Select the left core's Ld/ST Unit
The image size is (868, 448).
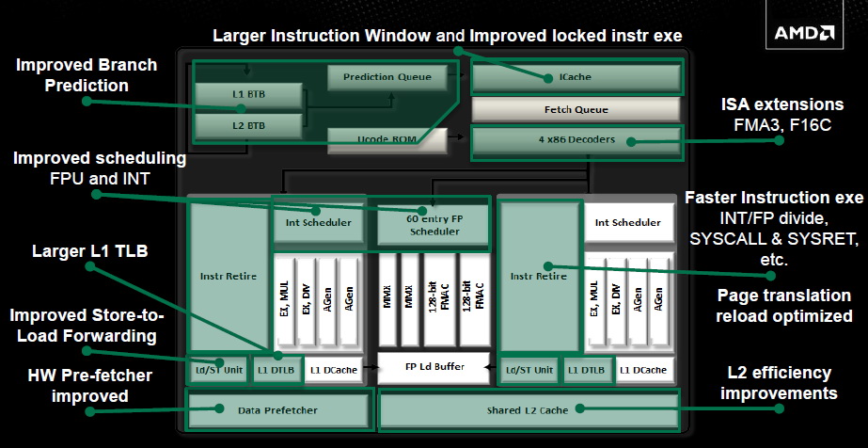tap(219, 370)
